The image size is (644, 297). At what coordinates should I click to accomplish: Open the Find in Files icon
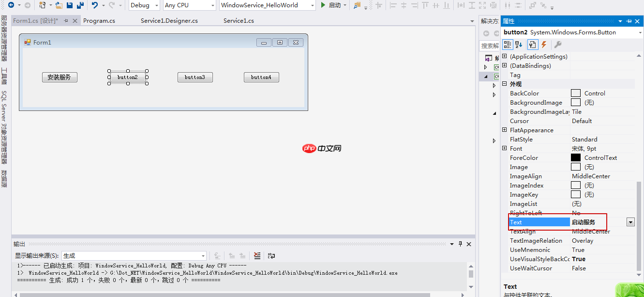[x=357, y=5]
